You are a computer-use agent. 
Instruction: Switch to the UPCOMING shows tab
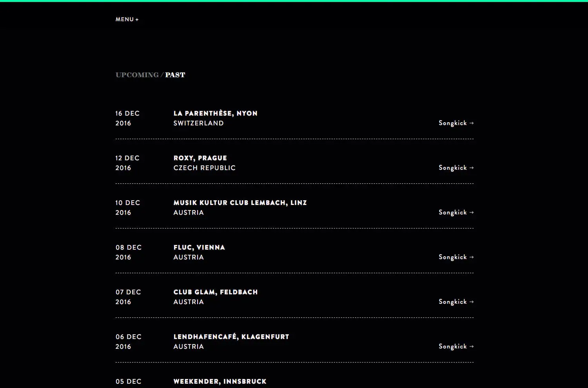[x=137, y=75]
